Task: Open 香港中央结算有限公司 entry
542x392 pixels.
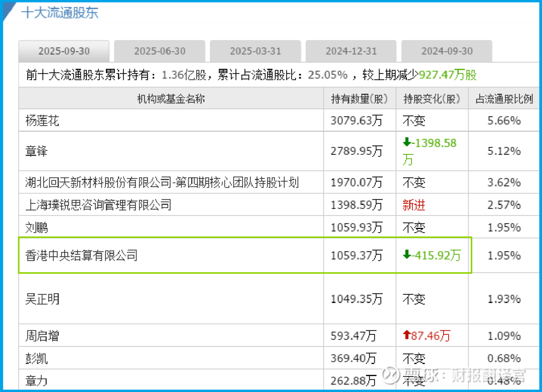Action: pos(81,256)
